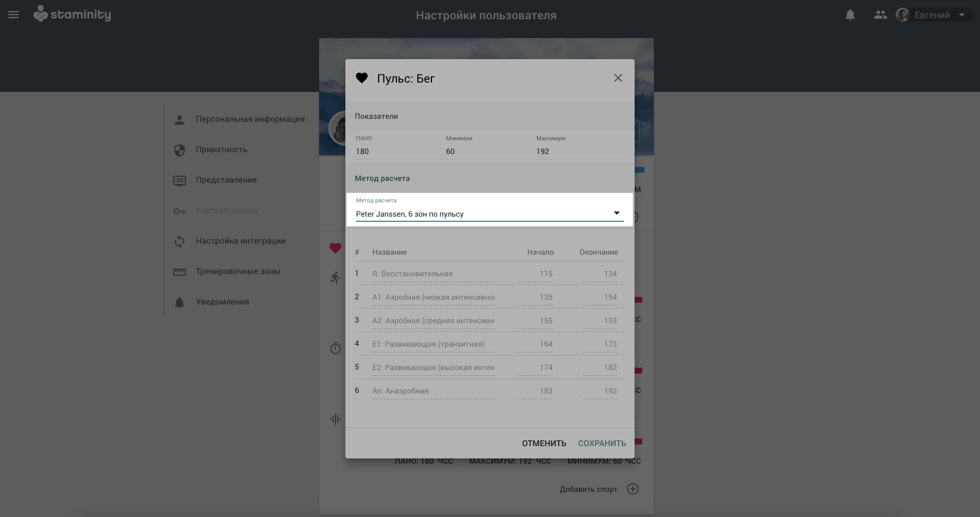This screenshot has height=517, width=980.
Task: Edit zone 2 name A1: Аэробная
Action: (434, 297)
